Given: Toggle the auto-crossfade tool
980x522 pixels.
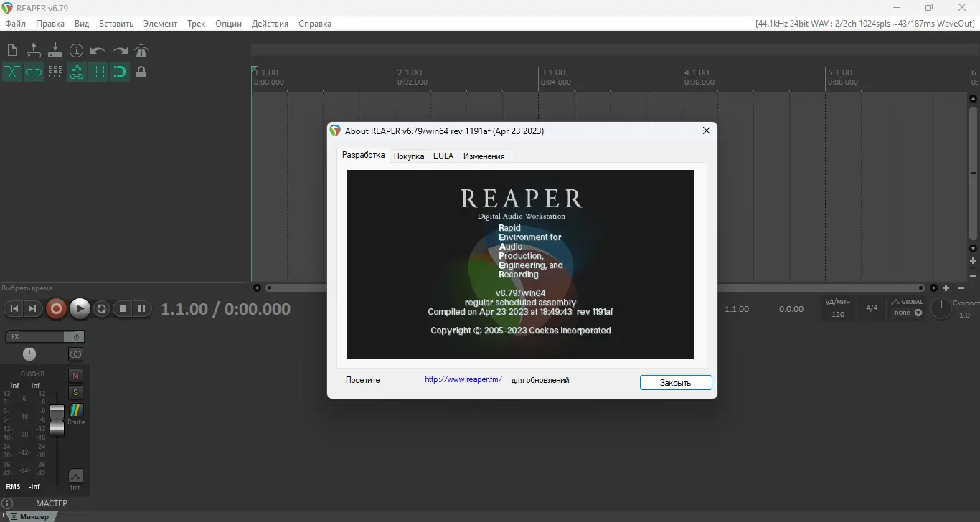Looking at the screenshot, I should click(x=11, y=72).
